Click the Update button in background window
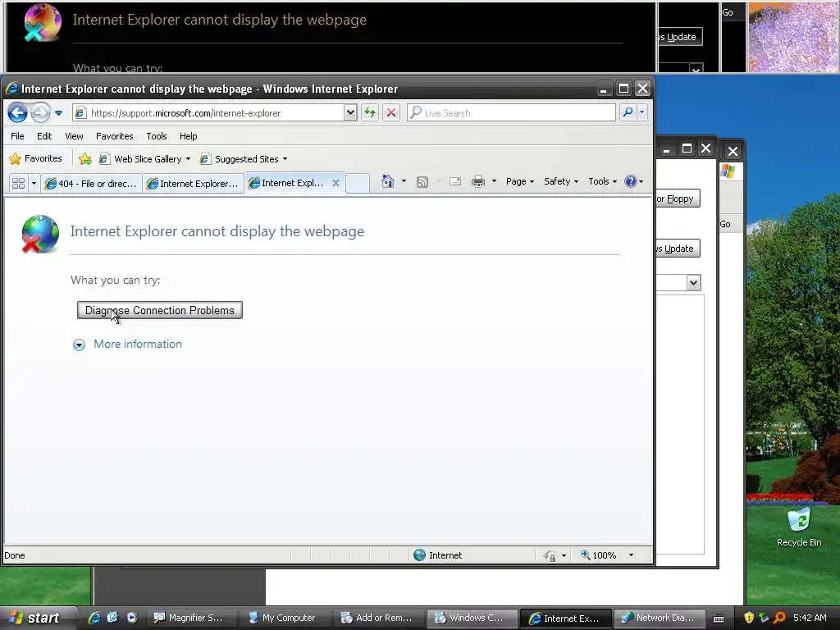 click(x=678, y=249)
